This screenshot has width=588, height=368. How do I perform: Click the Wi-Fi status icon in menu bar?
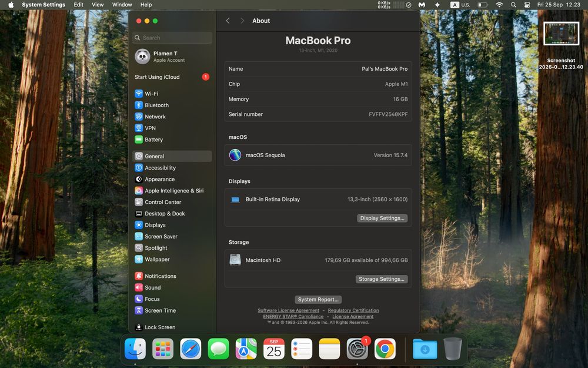pos(499,5)
